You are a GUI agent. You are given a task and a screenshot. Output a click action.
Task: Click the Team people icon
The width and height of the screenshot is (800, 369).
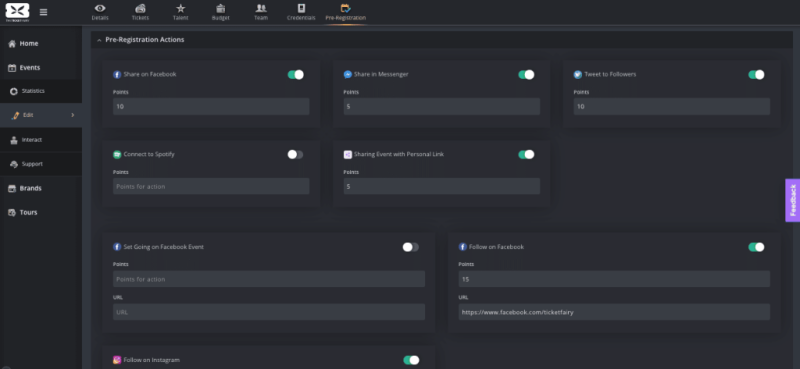261,8
